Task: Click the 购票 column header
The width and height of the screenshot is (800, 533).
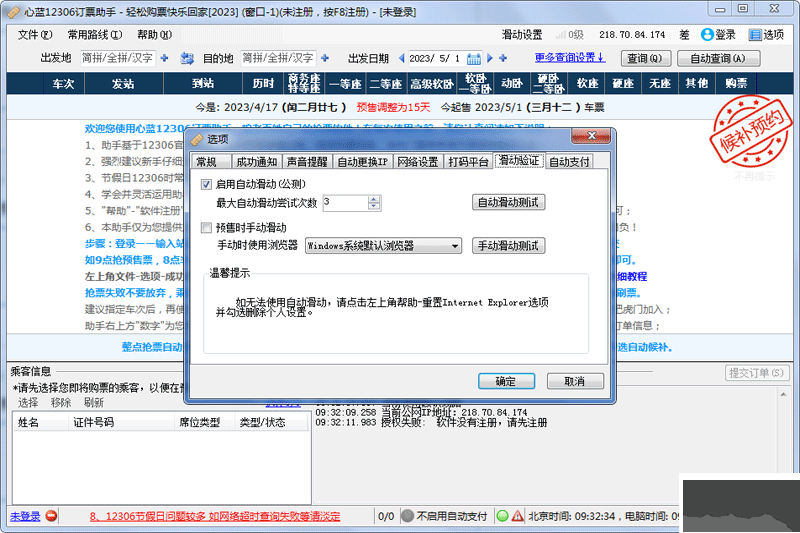Action: pos(736,84)
